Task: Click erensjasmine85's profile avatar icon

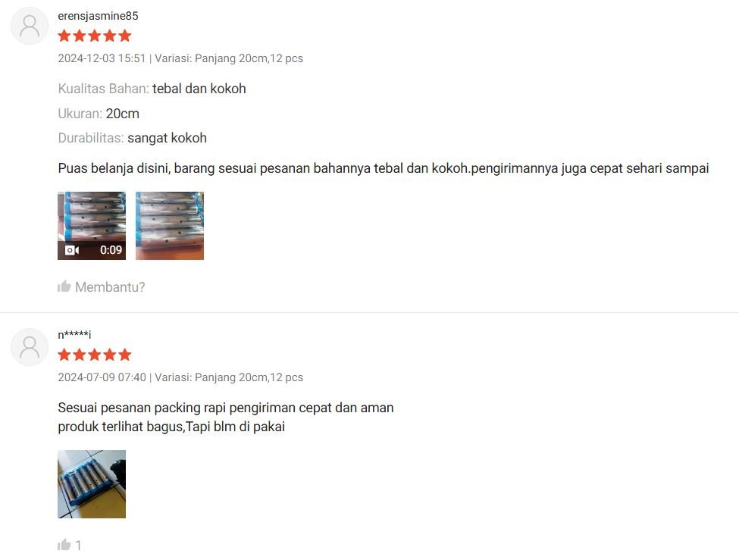Action: pyautogui.click(x=30, y=26)
